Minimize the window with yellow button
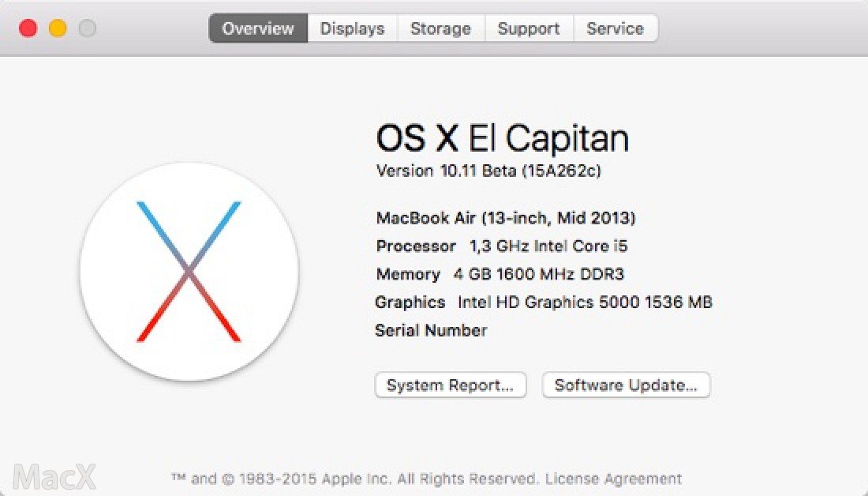 coord(58,29)
